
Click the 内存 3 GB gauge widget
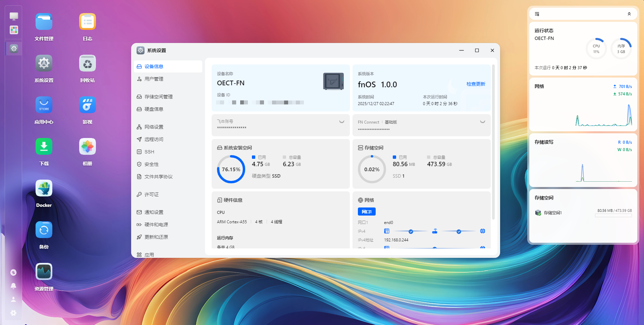(x=621, y=49)
